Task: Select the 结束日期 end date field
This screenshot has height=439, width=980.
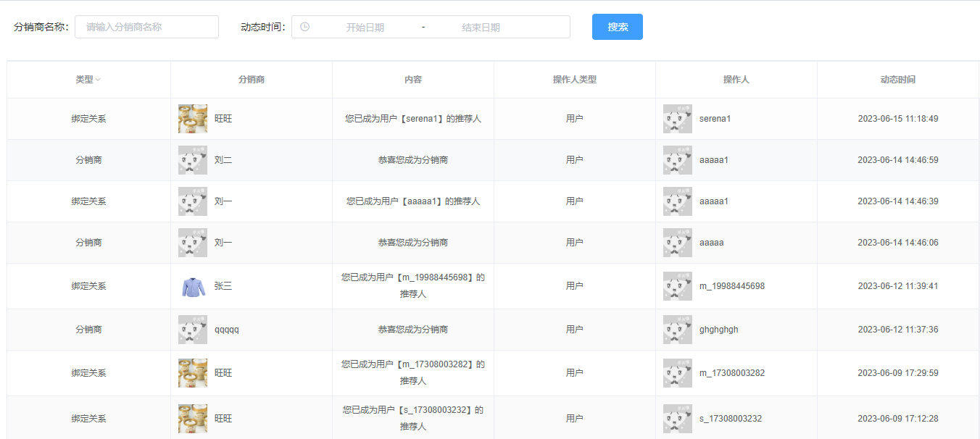Action: coord(481,27)
